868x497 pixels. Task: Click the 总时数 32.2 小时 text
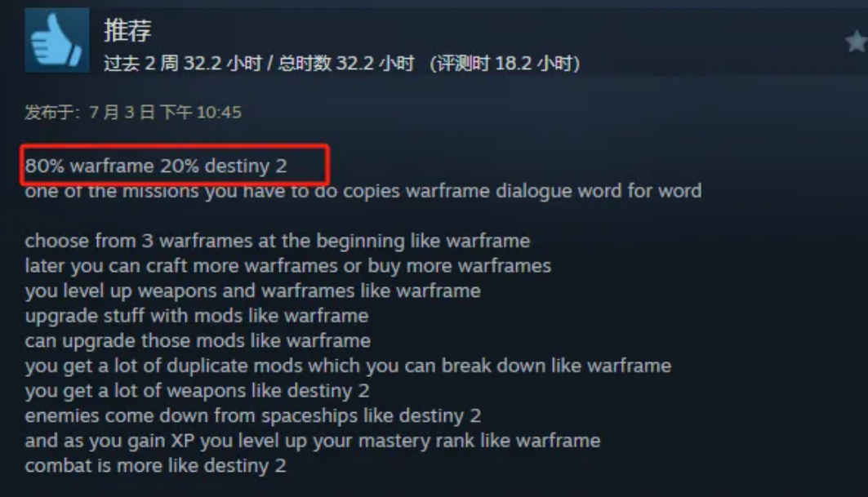[x=346, y=63]
